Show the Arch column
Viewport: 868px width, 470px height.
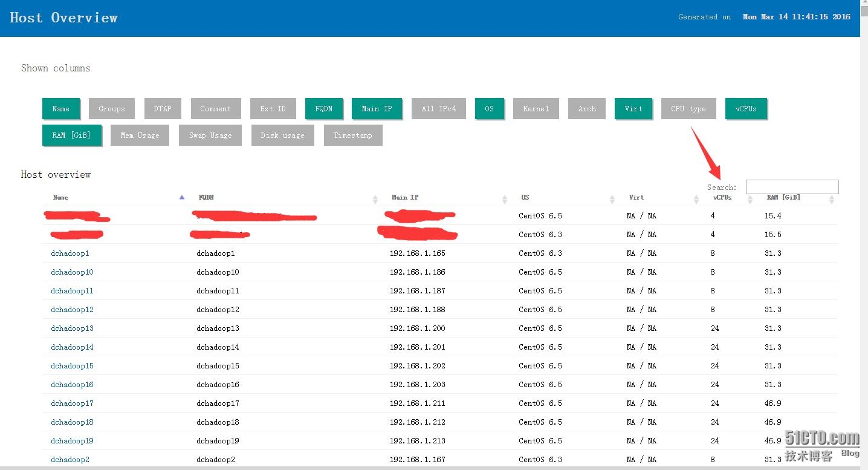(587, 108)
